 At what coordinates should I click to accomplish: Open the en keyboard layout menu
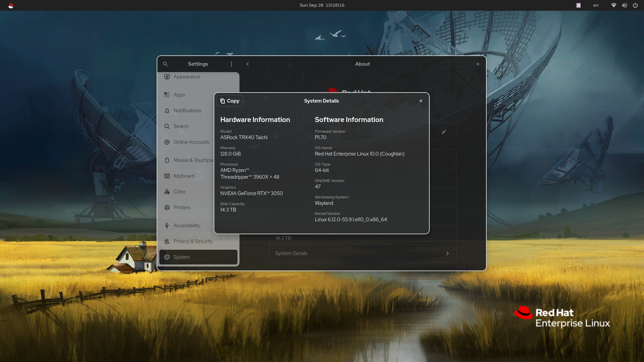(x=596, y=5)
